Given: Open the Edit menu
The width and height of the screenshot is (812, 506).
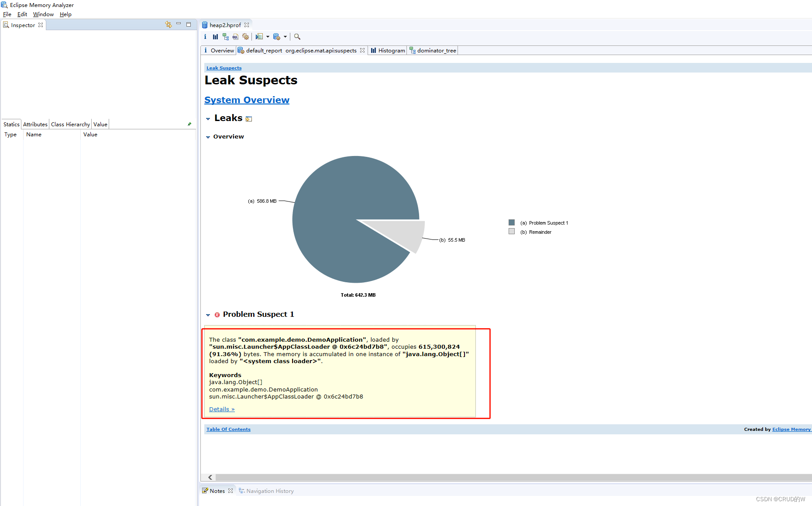Looking at the screenshot, I should pyautogui.click(x=22, y=14).
